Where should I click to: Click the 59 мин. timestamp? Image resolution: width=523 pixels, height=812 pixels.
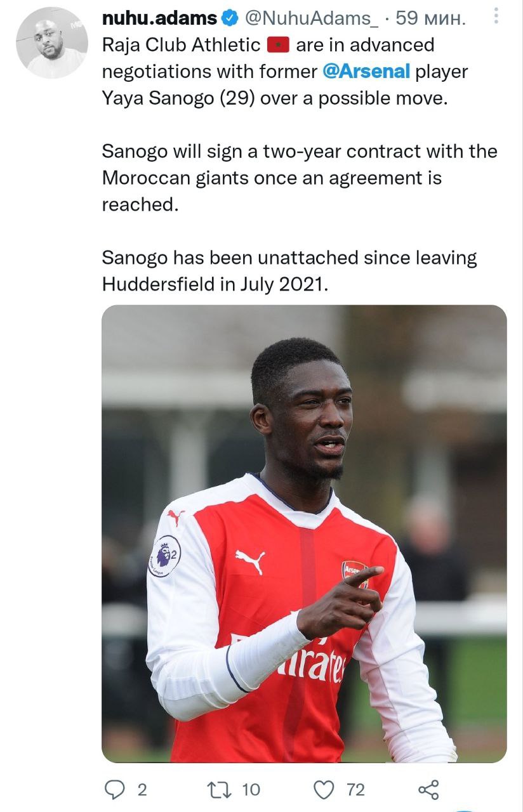click(430, 19)
